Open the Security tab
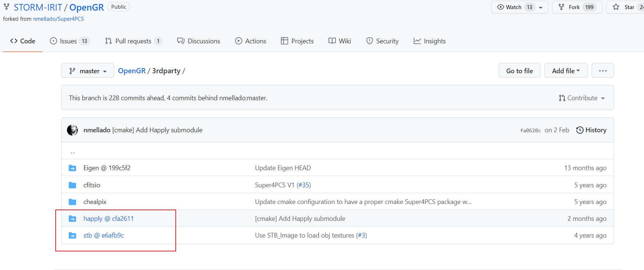644x270 pixels. pos(382,41)
